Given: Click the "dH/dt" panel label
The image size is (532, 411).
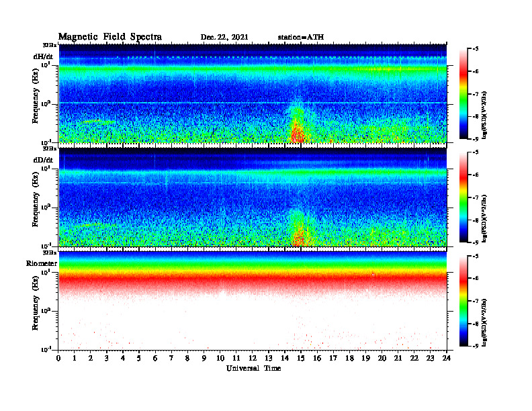Looking at the screenshot, I should (43, 56).
